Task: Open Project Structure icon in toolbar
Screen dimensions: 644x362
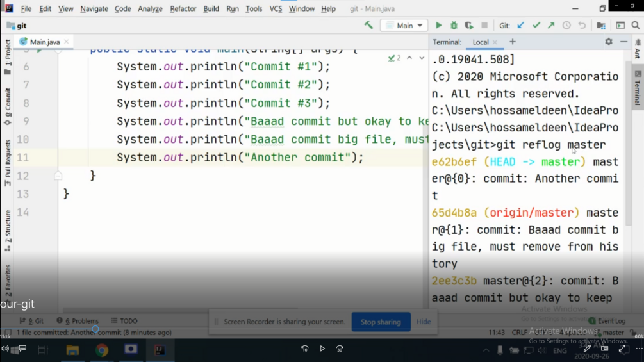Action: click(601, 26)
